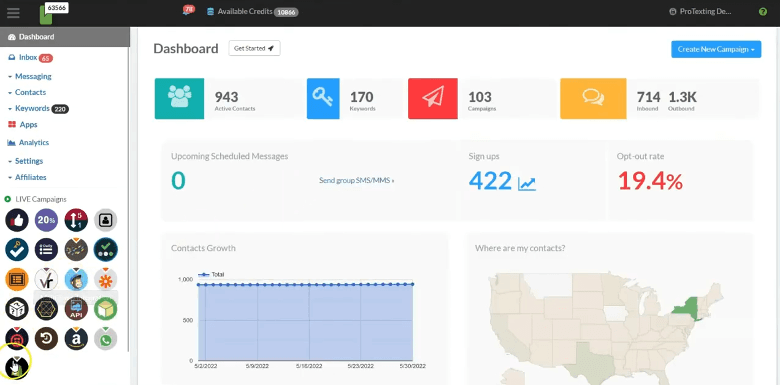Open the Create New Campaign dropdown
Image resolution: width=780 pixels, height=385 pixels.
tap(716, 49)
